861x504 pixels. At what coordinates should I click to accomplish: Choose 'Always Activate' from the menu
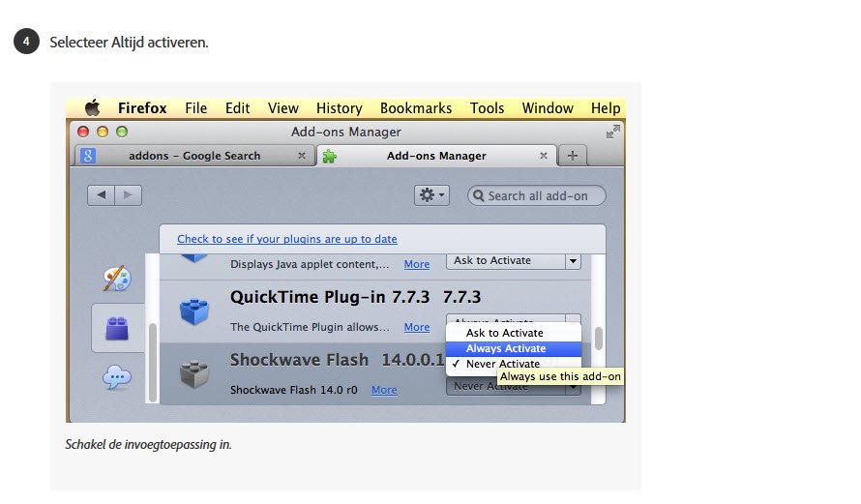pos(514,348)
